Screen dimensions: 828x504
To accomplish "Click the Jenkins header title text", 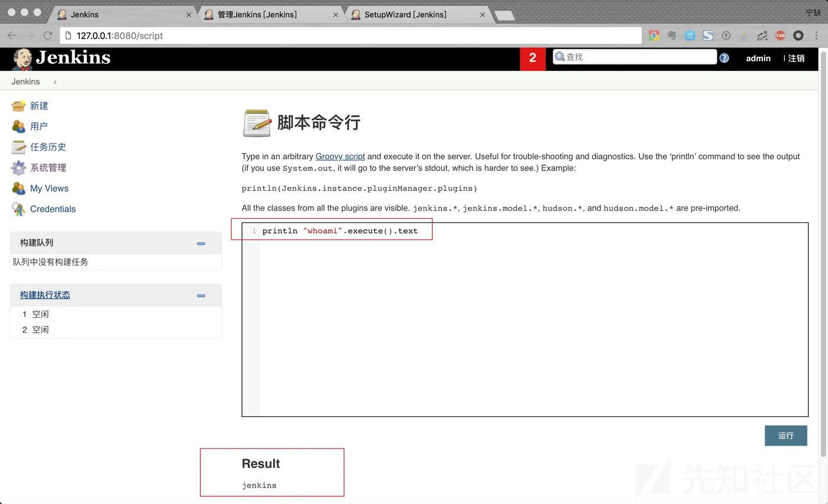I will [x=73, y=57].
